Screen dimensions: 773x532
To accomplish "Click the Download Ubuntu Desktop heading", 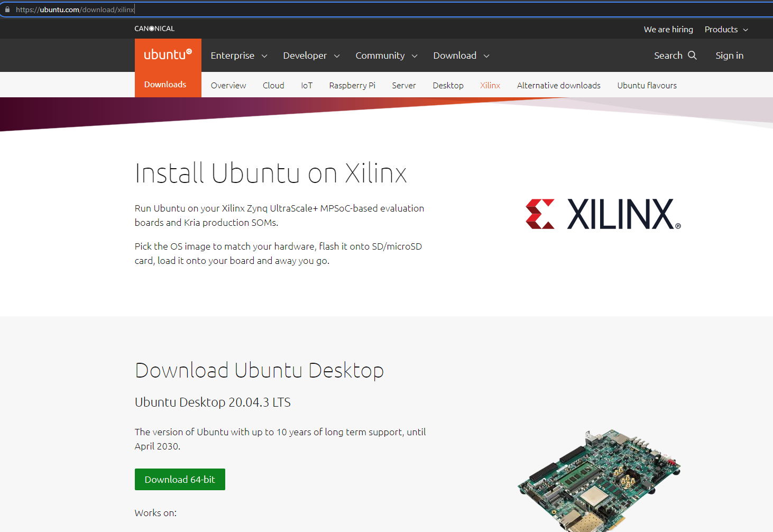I will point(259,370).
